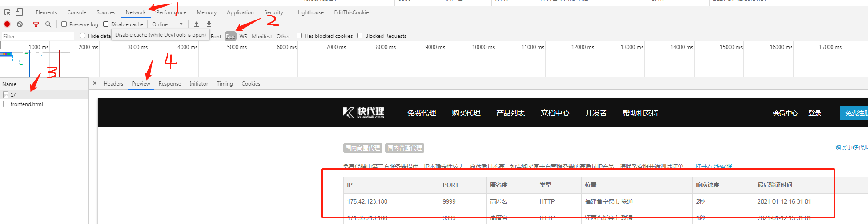Click 帮助和支持 nav link in preview

pos(640,113)
